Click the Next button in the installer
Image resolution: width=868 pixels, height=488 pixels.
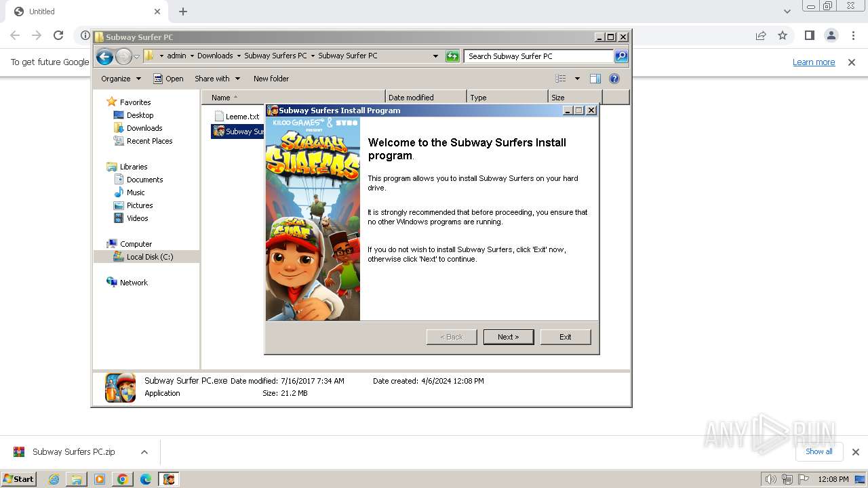pyautogui.click(x=509, y=337)
